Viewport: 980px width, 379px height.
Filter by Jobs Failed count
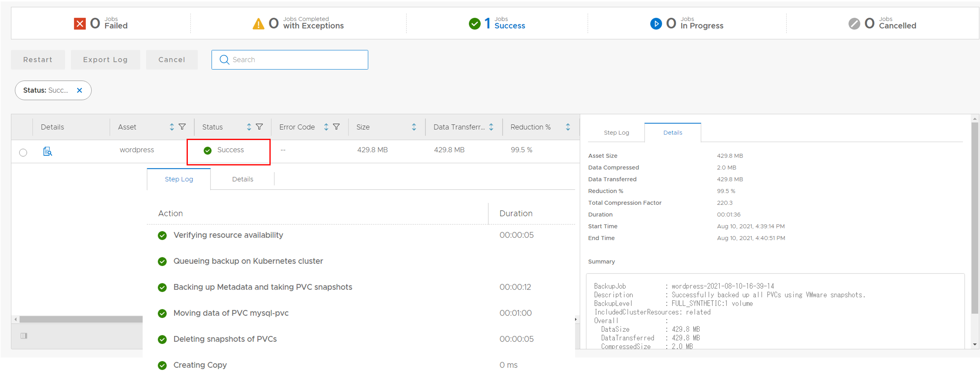pos(101,24)
